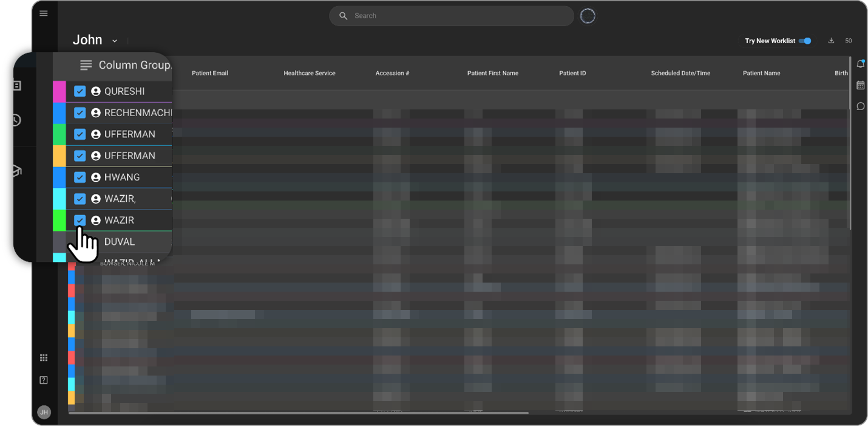Select the DUVAL column group entry
This screenshot has width=868, height=426.
click(119, 241)
